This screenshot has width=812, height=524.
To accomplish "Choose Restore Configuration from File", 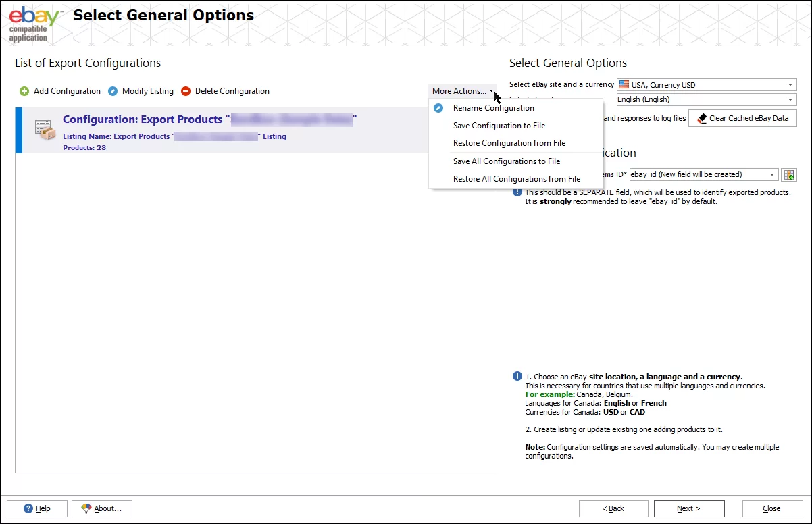I will click(x=509, y=143).
